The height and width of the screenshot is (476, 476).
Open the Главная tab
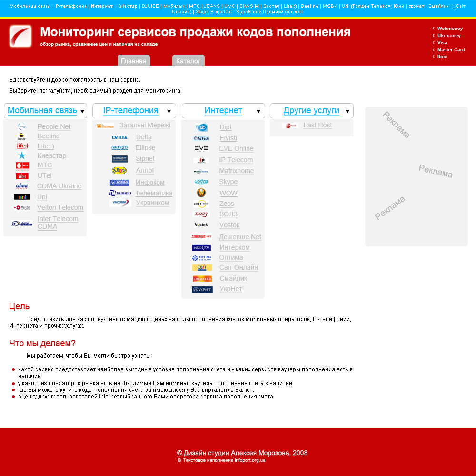pyautogui.click(x=134, y=61)
